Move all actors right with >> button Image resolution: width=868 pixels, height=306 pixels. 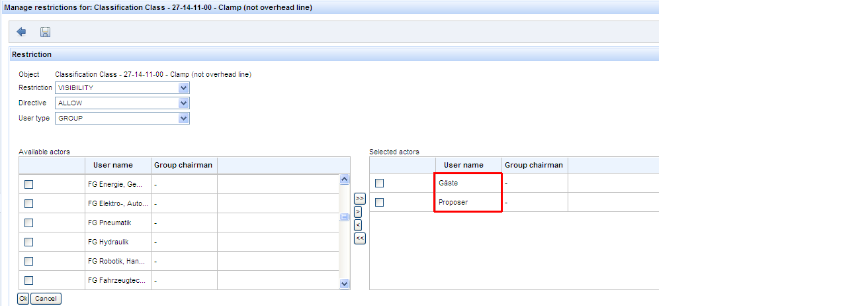359,199
